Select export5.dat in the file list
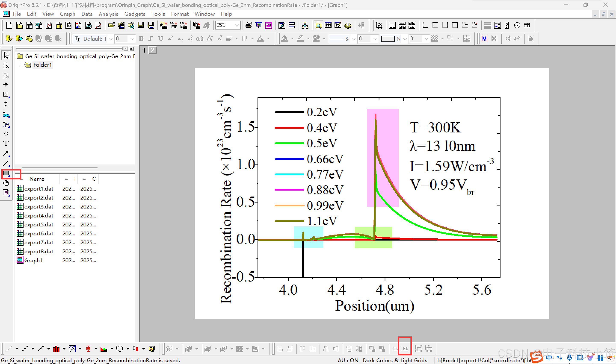Viewport: 616px width, 364px height. point(38,225)
